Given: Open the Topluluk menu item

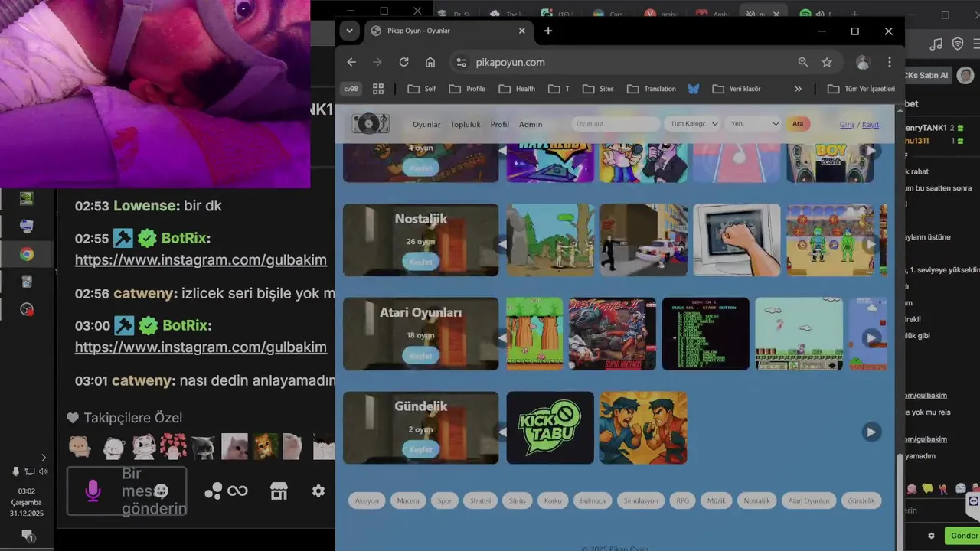Looking at the screenshot, I should click(465, 124).
